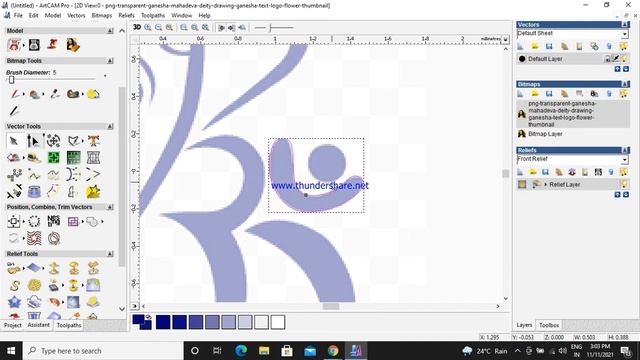The width and height of the screenshot is (640, 360).
Task: Toggle all bitmap layers visibility bulb
Action: coord(624,94)
